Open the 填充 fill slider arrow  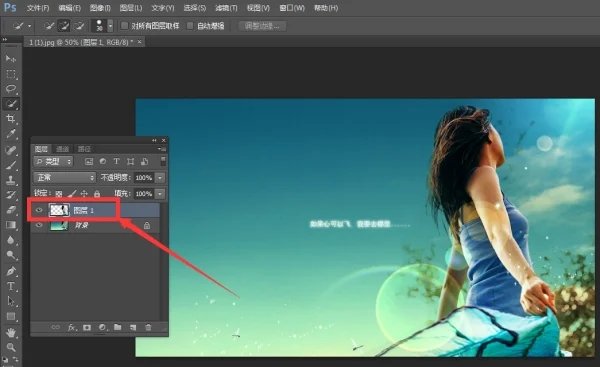click(160, 194)
